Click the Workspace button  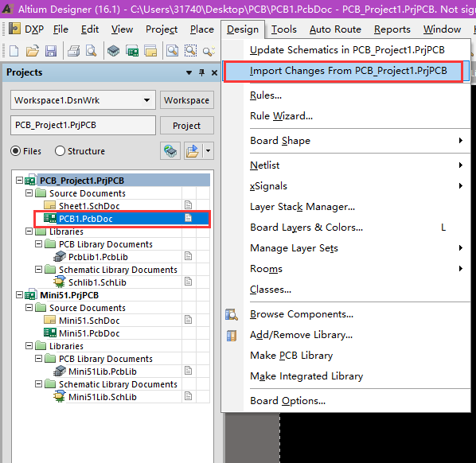tap(187, 100)
